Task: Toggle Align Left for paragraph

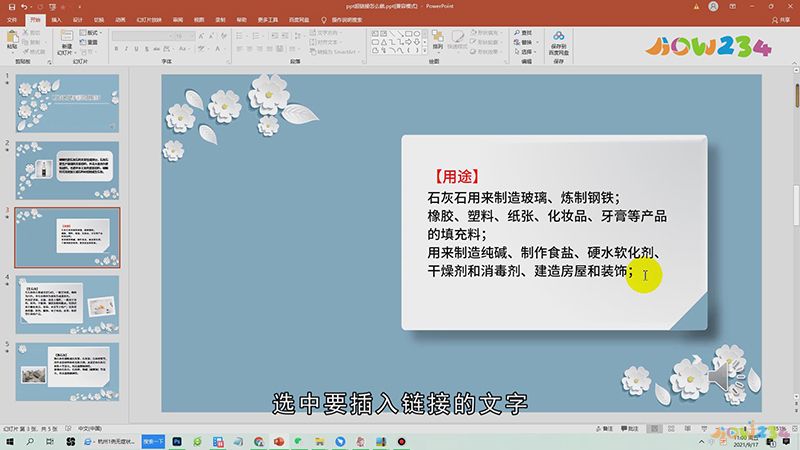Action: tap(239, 49)
